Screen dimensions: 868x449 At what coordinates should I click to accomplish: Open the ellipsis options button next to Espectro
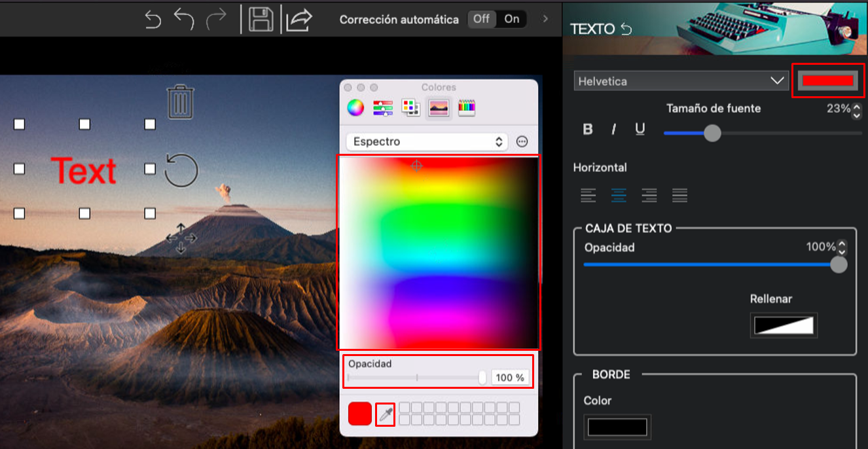pyautogui.click(x=522, y=141)
